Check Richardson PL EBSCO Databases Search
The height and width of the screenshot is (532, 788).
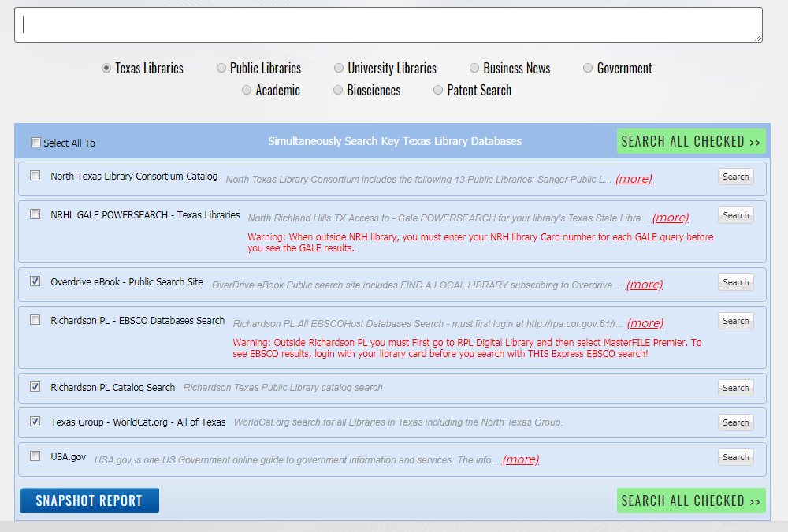(35, 320)
